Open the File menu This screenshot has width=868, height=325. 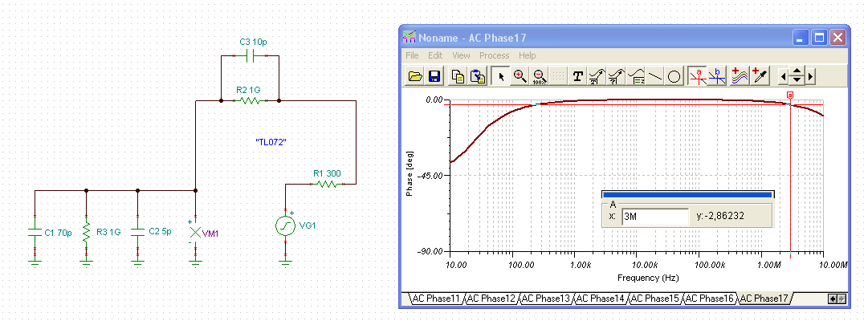click(412, 55)
